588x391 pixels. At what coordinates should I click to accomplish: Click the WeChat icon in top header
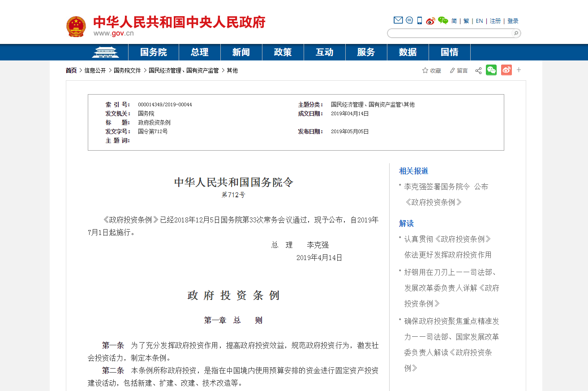tap(443, 20)
